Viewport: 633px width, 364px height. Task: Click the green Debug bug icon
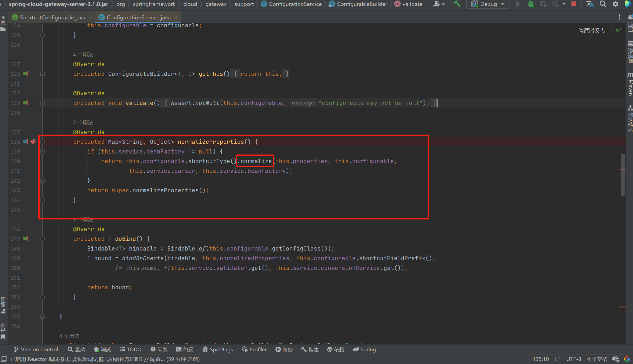(x=531, y=4)
